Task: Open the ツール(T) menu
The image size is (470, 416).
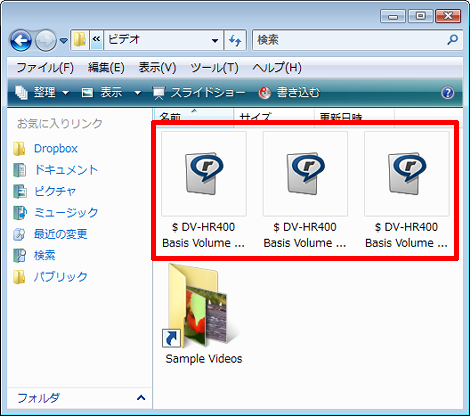Action: pos(214,68)
